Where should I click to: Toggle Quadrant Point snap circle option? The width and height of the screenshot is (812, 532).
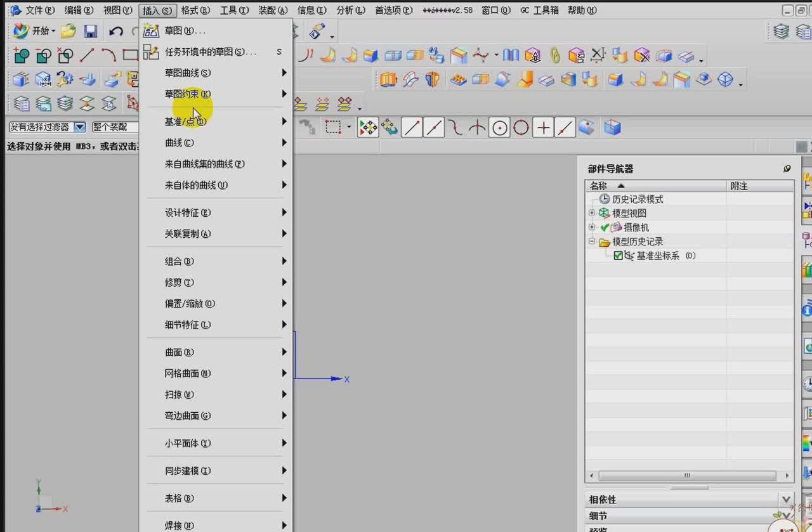(x=521, y=128)
